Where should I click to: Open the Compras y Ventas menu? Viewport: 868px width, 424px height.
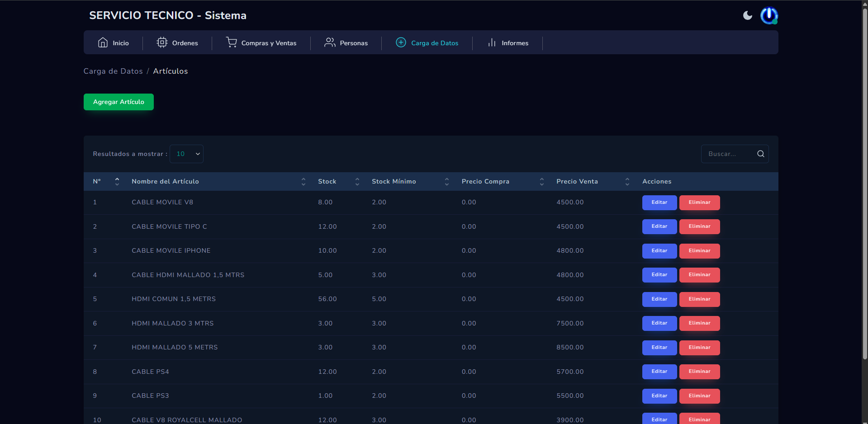tap(268, 43)
